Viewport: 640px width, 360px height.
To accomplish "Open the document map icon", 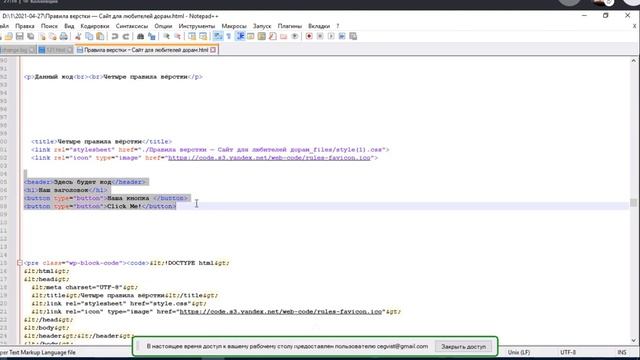I will point(262,36).
